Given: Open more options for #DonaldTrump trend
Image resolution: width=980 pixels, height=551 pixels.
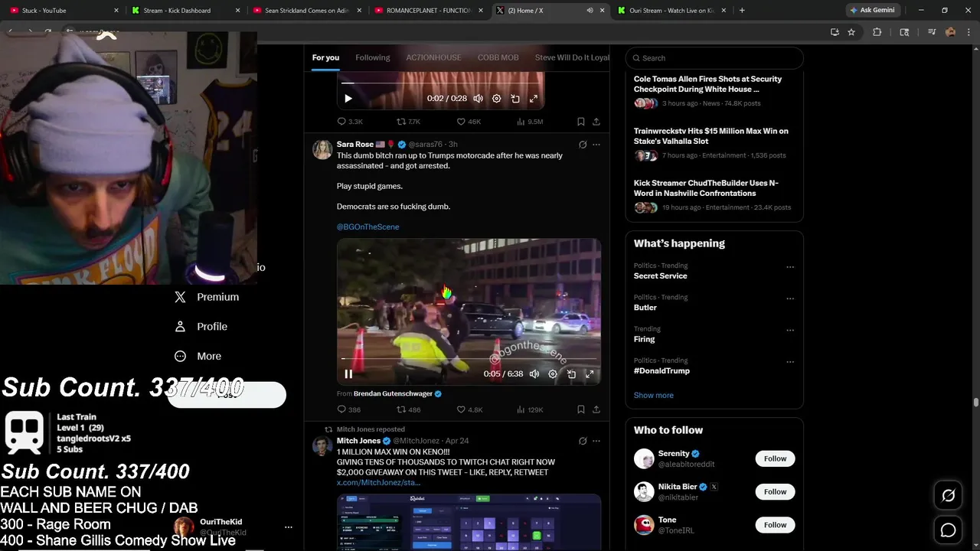Looking at the screenshot, I should coord(790,362).
